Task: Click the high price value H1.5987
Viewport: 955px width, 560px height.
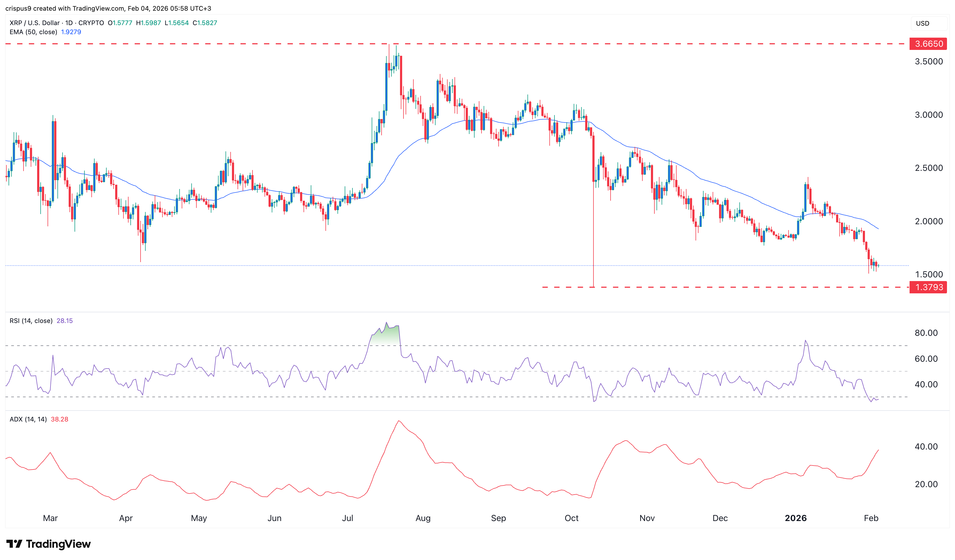Action: [x=149, y=23]
